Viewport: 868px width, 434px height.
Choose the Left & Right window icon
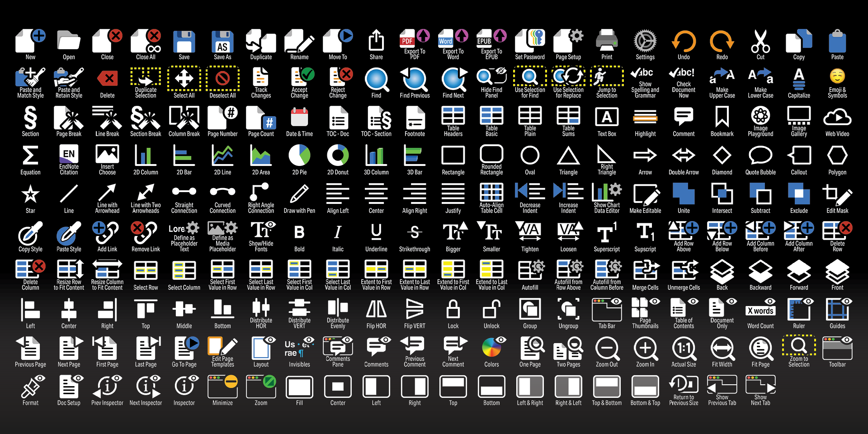530,387
